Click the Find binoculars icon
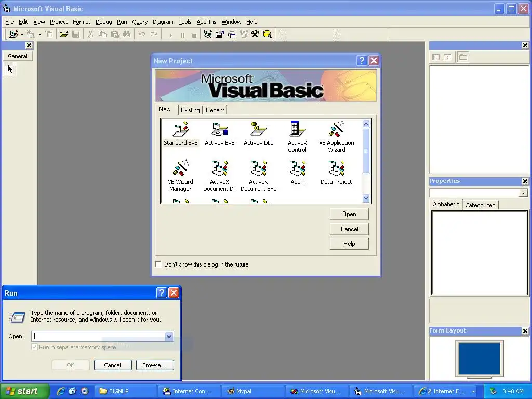 tap(127, 34)
